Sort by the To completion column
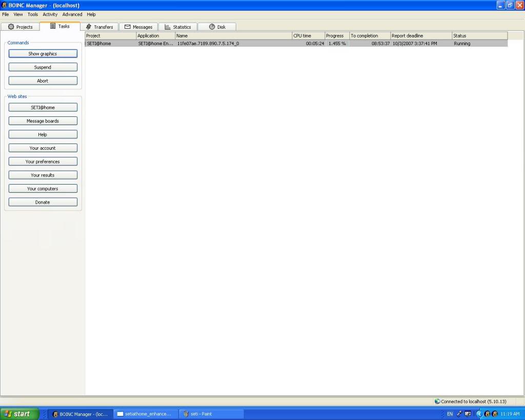Viewport: 525px width, 420px height. tap(370, 36)
